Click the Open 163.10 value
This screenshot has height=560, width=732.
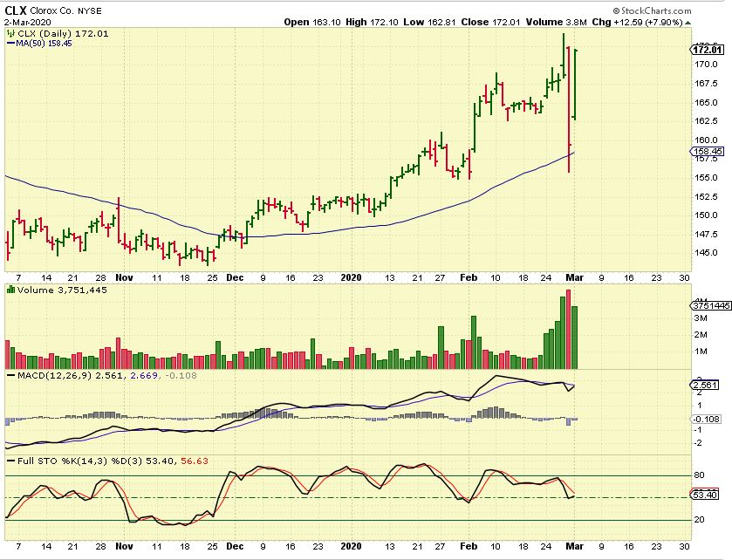tap(312, 22)
